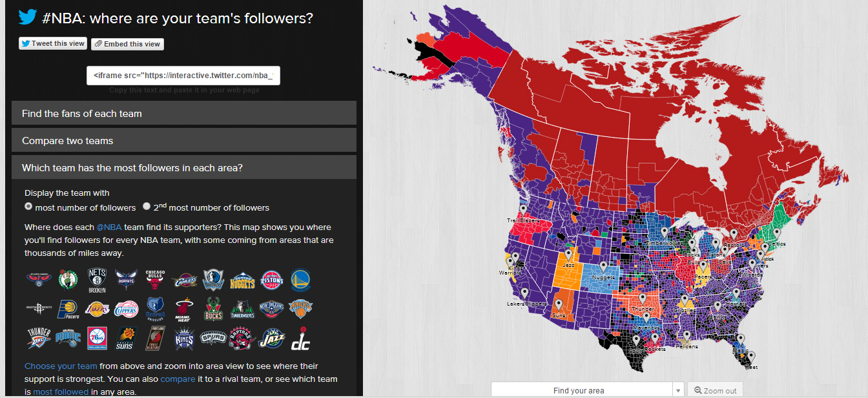The image size is (868, 398).
Task: Expand 'Find the fans of each team' section
Action: [x=184, y=113]
